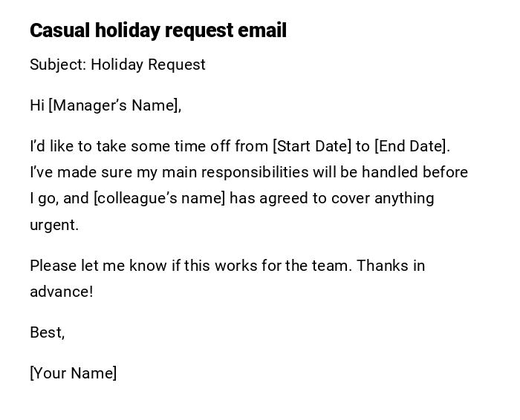Click the [colleague's name] placeholder
The width and height of the screenshot is (520, 420).
(x=159, y=198)
